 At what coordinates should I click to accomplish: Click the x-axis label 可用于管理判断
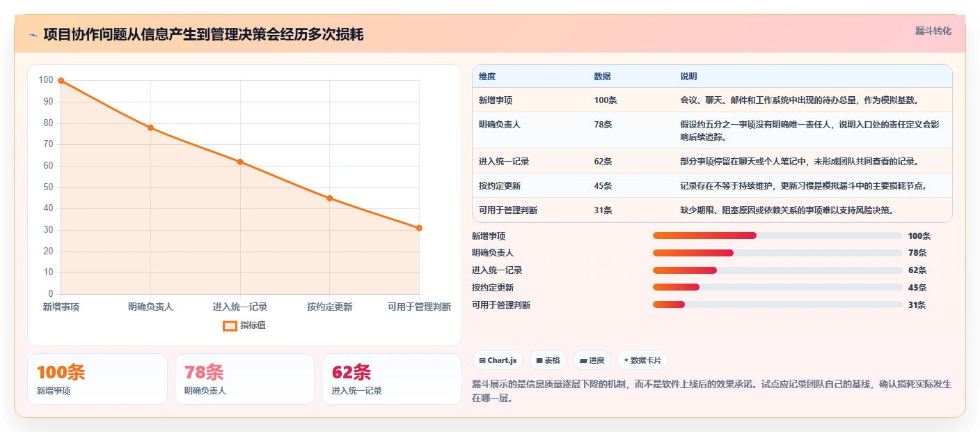click(419, 307)
